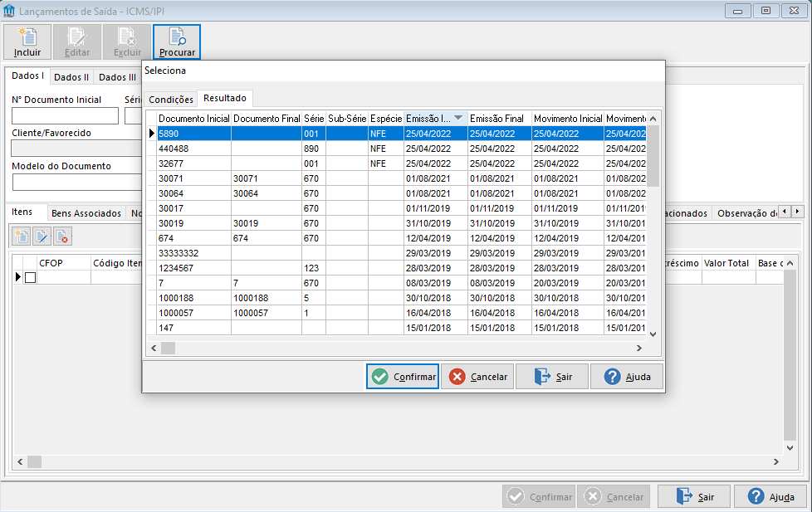This screenshot has height=512, width=812.
Task: Click Sair in the Seleciona dialog
Action: [552, 377]
